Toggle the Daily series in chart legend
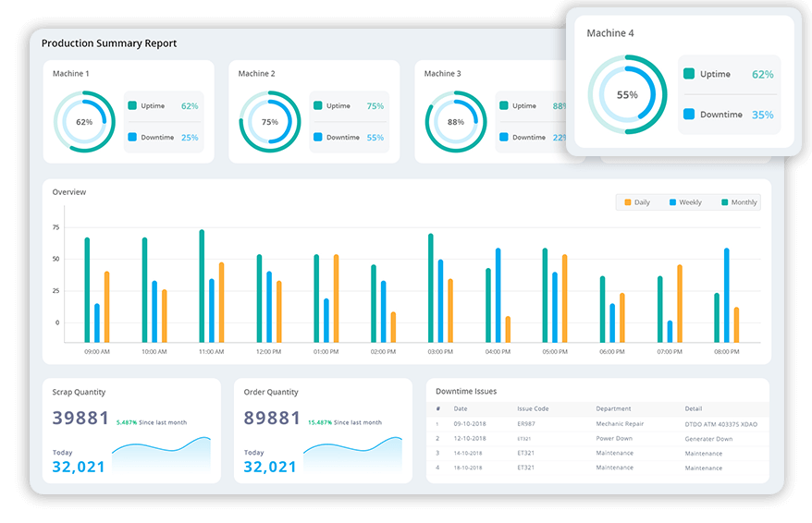 (x=636, y=202)
